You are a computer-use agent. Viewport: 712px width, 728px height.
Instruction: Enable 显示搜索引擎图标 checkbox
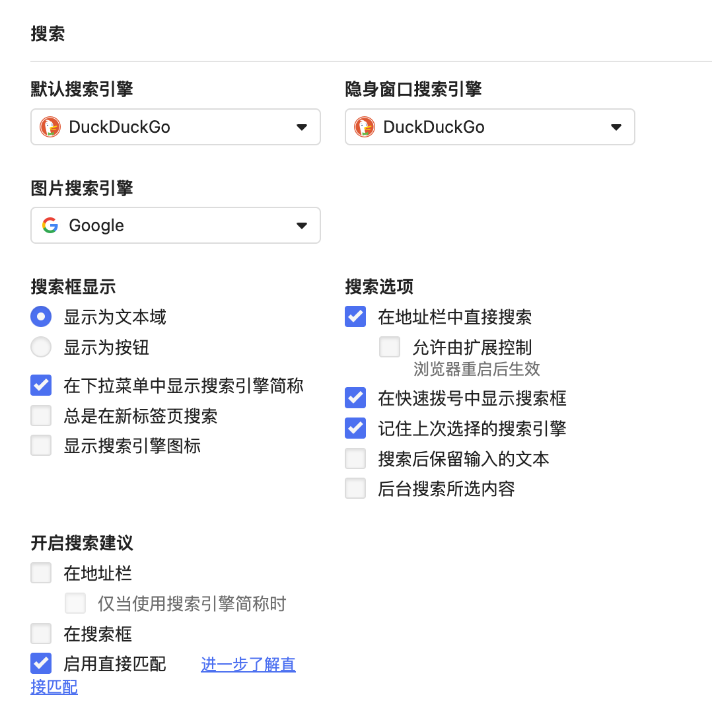[x=41, y=446]
